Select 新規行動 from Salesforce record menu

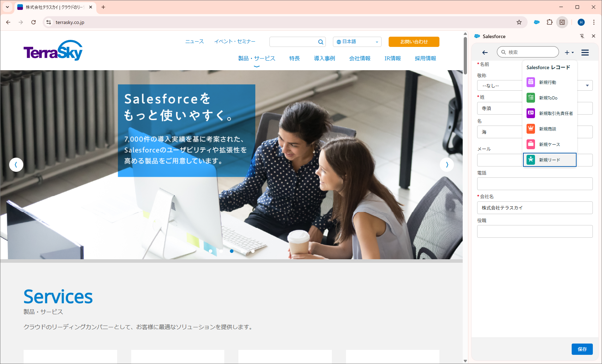[x=549, y=82]
